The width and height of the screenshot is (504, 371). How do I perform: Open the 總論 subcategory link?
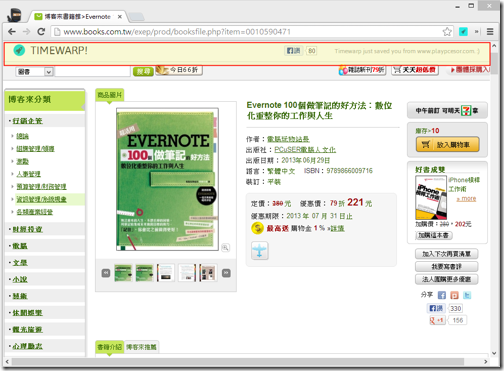[x=23, y=136]
